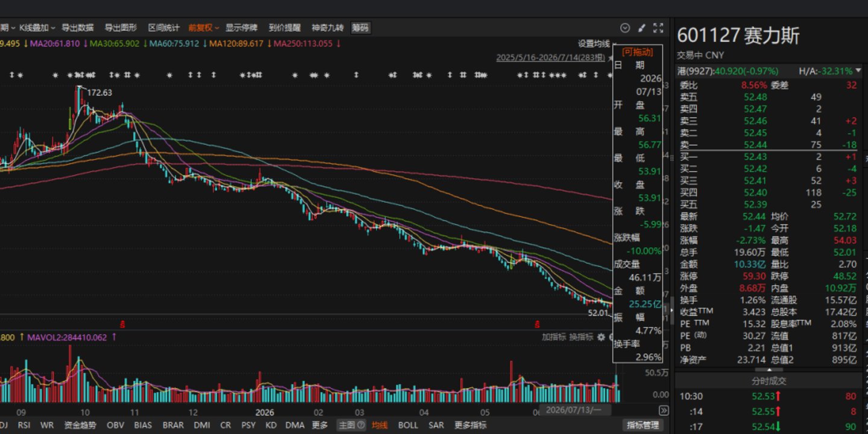868x434 pixels.
Task: Expand H/A premium dropdown arrow
Action: coord(858,71)
